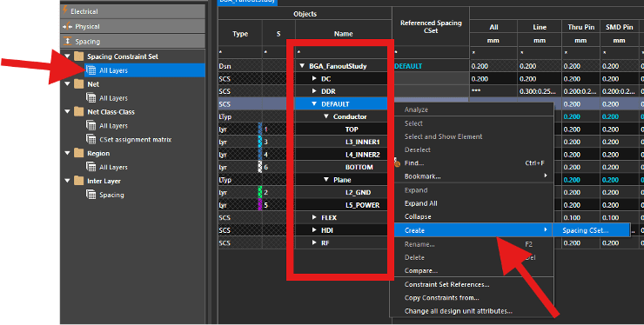Image resolution: width=644 pixels, height=325 pixels.
Task: Click the BOTTOM layer color swatch
Action: click(x=260, y=167)
